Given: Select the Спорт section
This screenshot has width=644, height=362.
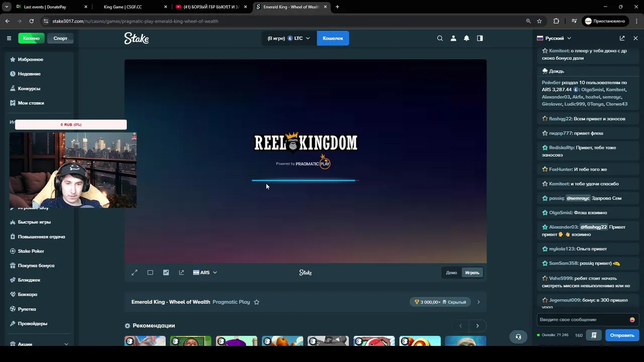Looking at the screenshot, I should 60,38.
